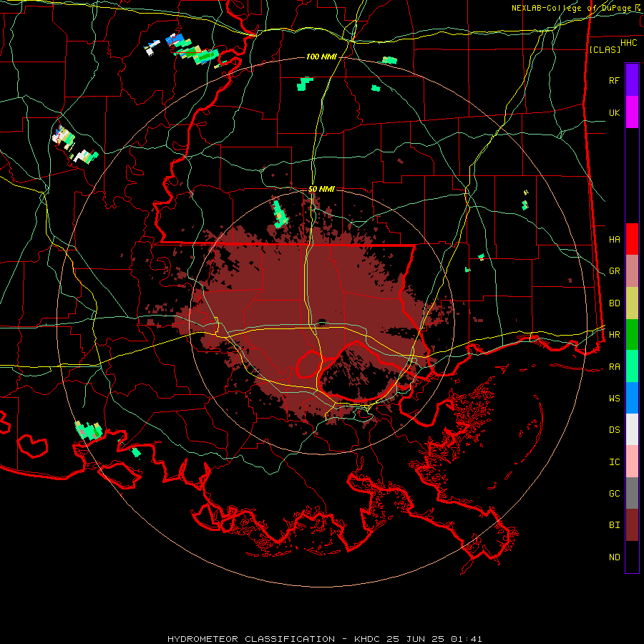
Task: Click the HHC product code label
Action: point(629,43)
